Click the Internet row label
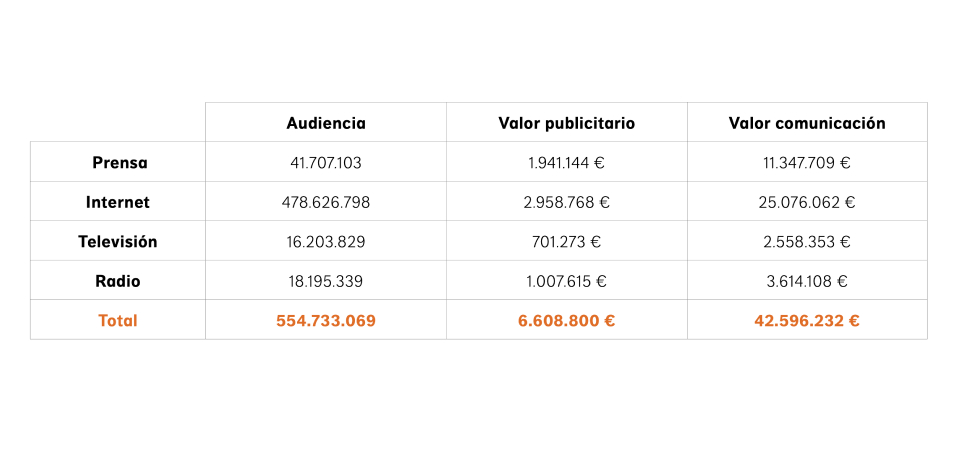956x451 pixels. pos(118,202)
